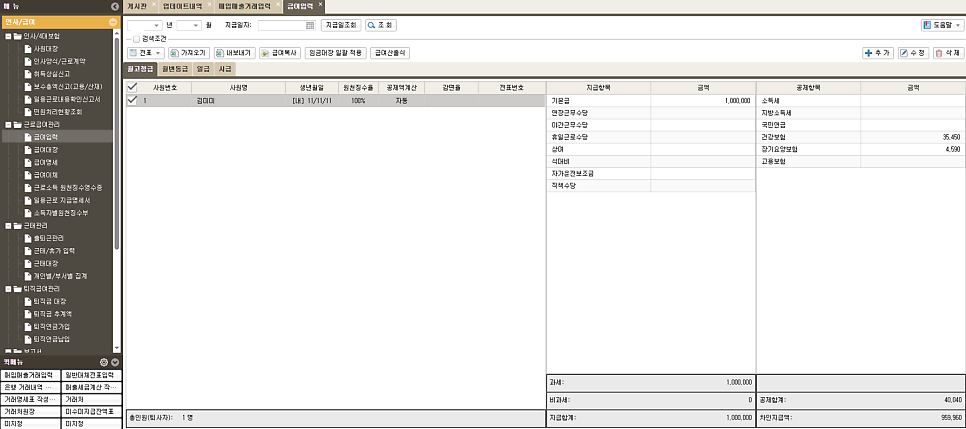Select the 기본급 amount cell 1,000,000
The height and width of the screenshot is (429, 966).
pyautogui.click(x=703, y=100)
